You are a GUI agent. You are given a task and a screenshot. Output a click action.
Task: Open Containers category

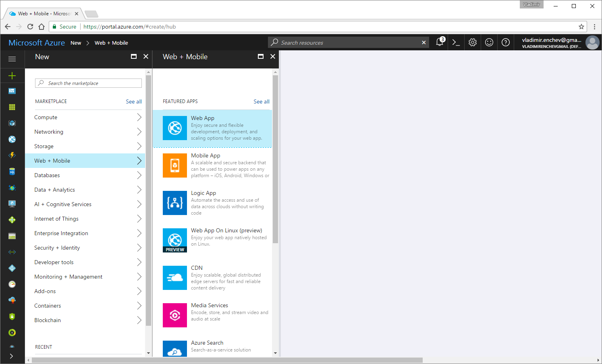[x=85, y=306]
